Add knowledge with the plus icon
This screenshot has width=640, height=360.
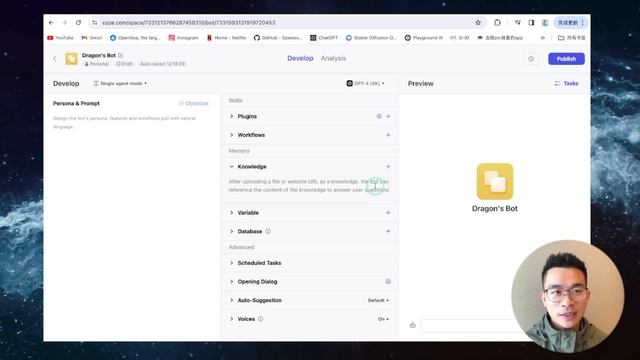[x=388, y=167]
